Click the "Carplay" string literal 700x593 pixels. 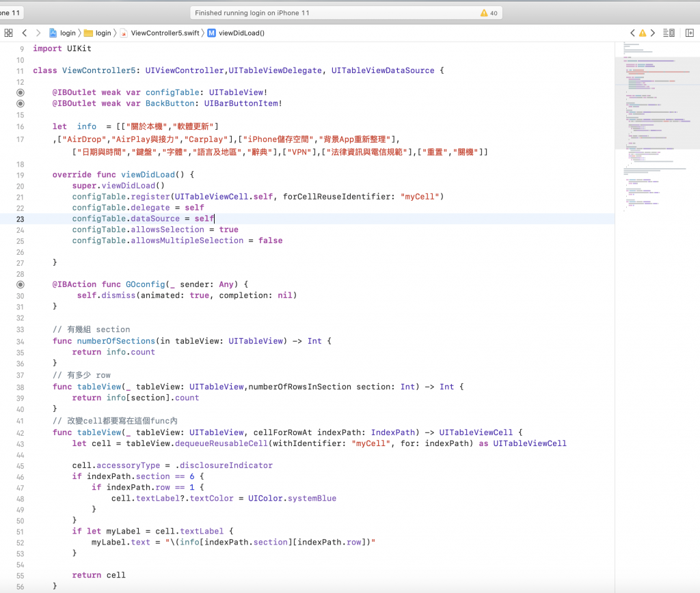tap(206, 139)
